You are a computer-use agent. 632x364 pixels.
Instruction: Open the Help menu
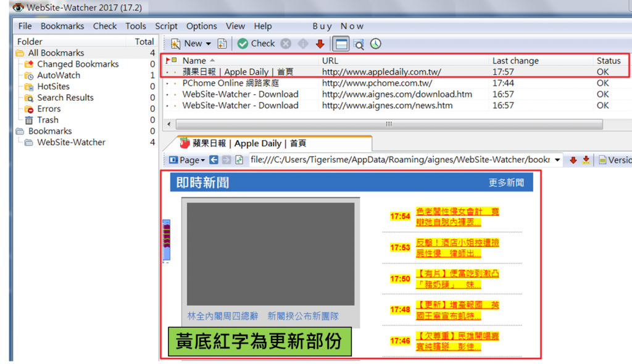point(263,26)
